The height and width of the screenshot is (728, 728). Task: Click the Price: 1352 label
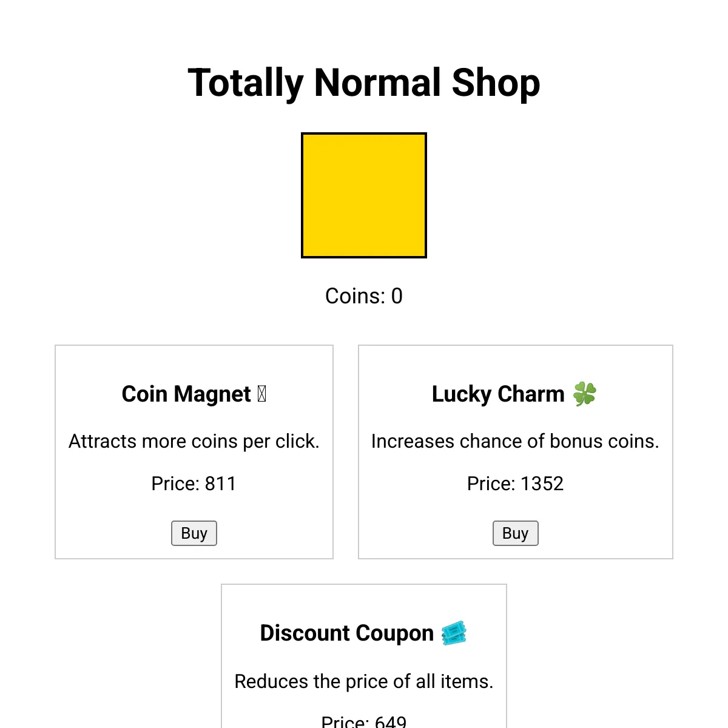click(x=516, y=484)
